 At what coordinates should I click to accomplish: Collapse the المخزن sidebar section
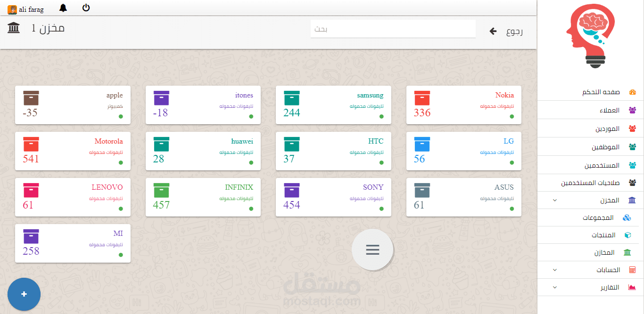tap(590, 200)
